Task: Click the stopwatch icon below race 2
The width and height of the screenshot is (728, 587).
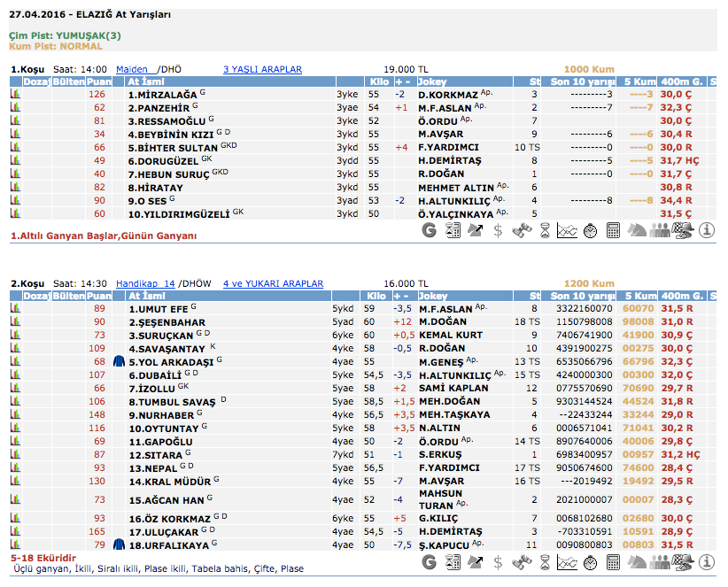Action: (591, 562)
